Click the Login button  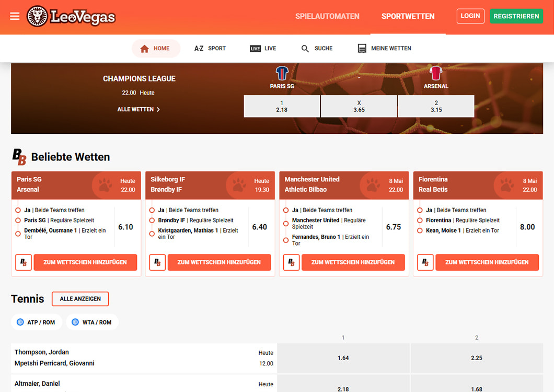click(x=470, y=16)
